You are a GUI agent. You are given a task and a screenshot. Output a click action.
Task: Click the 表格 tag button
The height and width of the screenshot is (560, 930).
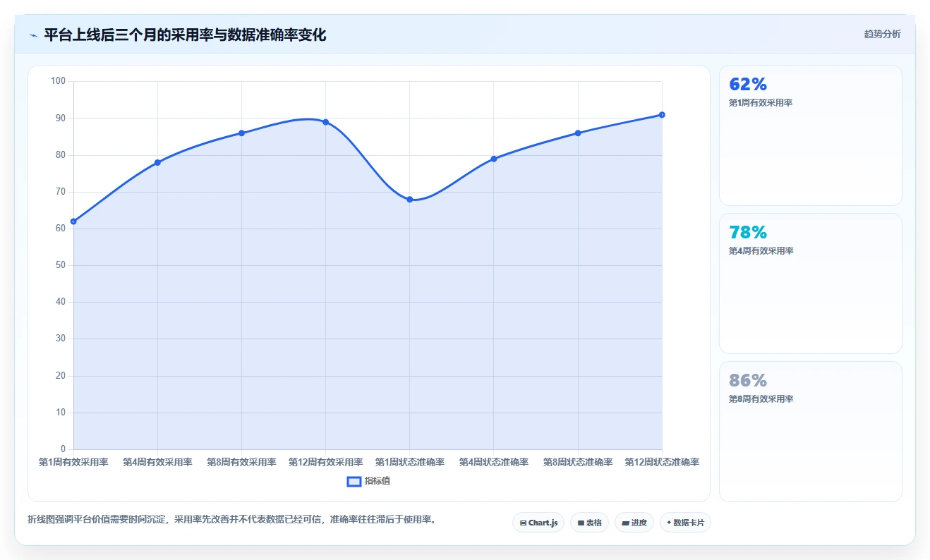(x=589, y=523)
